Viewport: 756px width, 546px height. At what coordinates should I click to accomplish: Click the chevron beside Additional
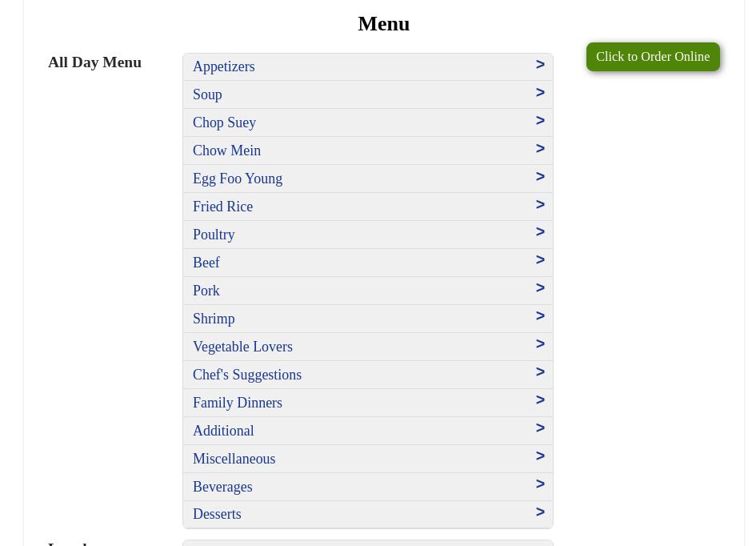click(540, 428)
